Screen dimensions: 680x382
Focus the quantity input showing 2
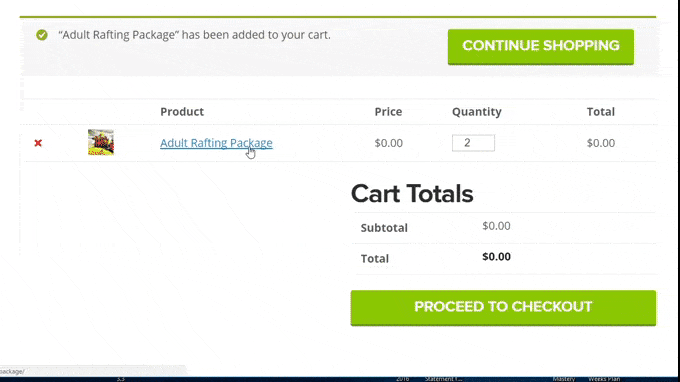[x=473, y=143]
